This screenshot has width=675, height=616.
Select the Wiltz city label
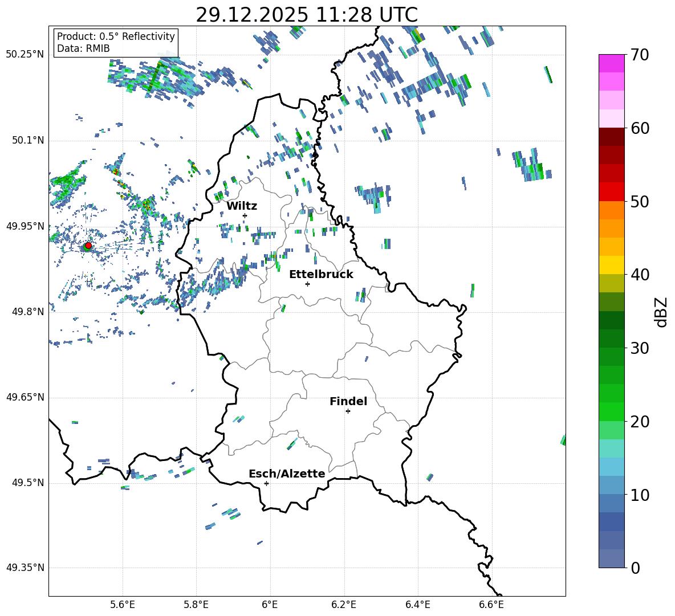242,206
